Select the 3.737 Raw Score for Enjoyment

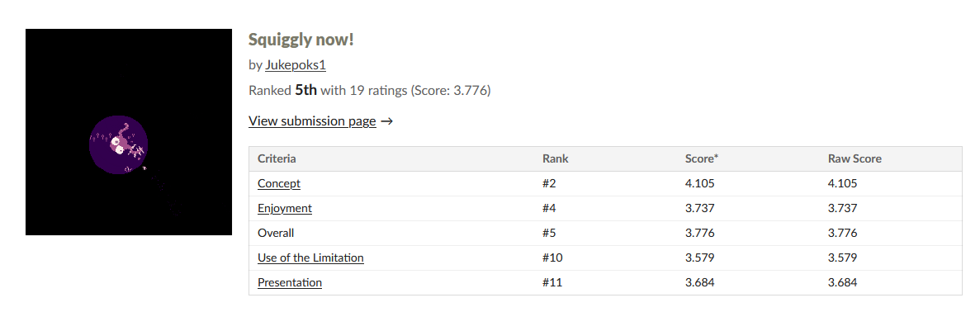click(842, 208)
